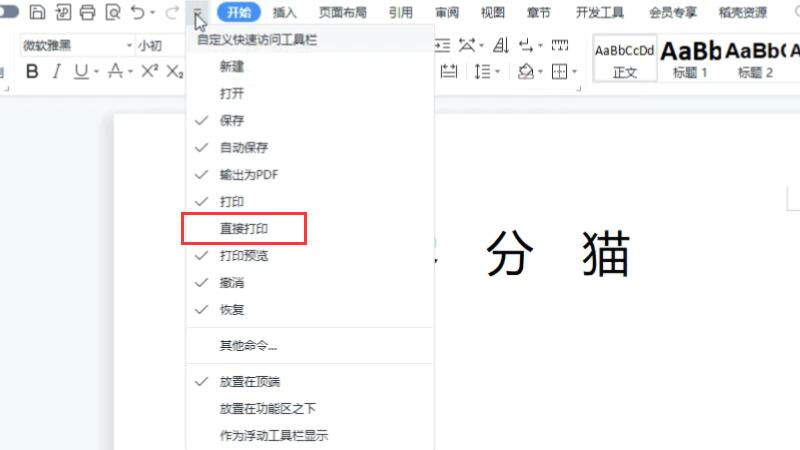Select 作为浮动工具栏显示 option

click(310, 436)
